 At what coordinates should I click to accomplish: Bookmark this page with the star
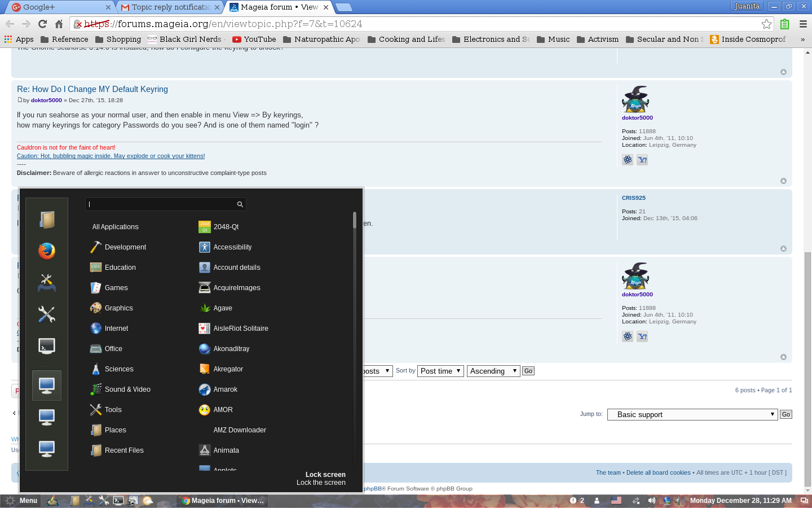(766, 24)
